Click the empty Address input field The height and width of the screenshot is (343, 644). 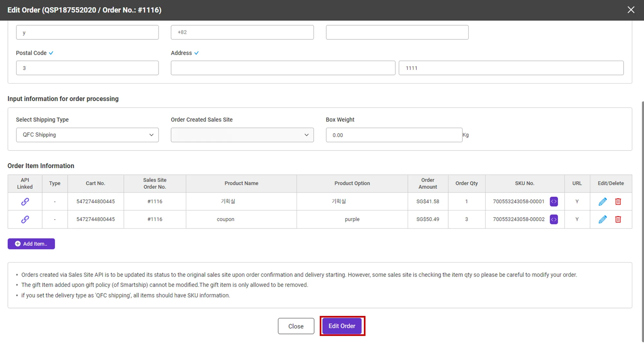coord(283,68)
